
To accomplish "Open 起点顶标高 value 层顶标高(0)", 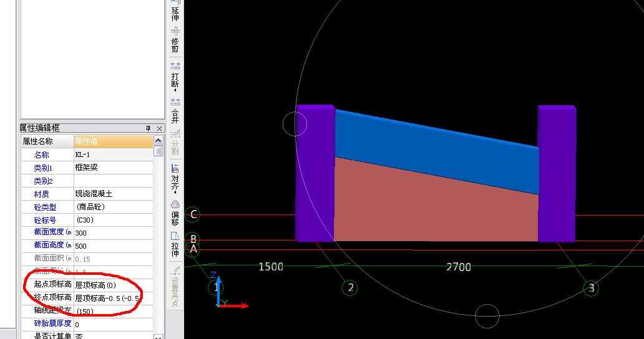I will coord(114,285).
